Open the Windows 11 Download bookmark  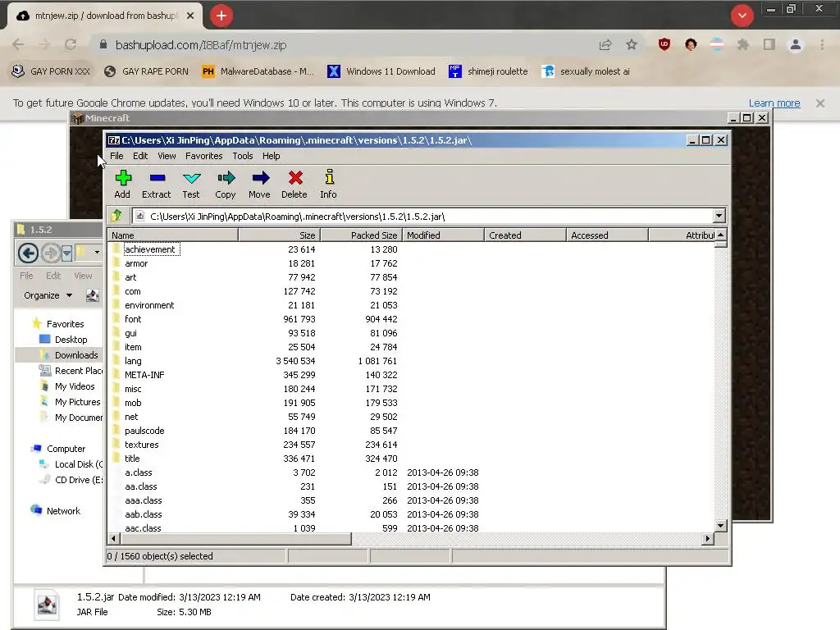381,71
